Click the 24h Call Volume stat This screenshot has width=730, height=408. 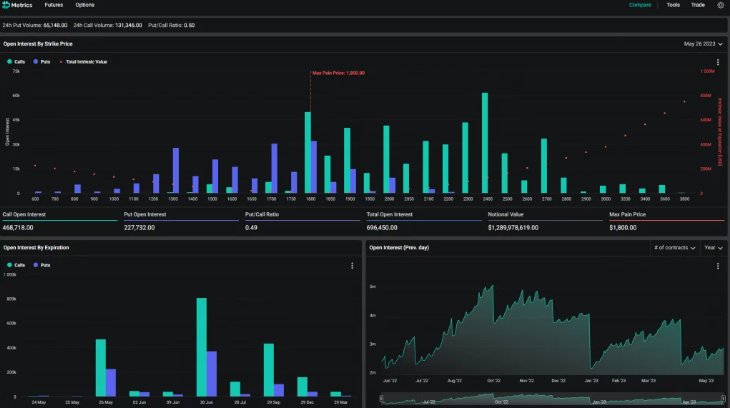pos(108,25)
